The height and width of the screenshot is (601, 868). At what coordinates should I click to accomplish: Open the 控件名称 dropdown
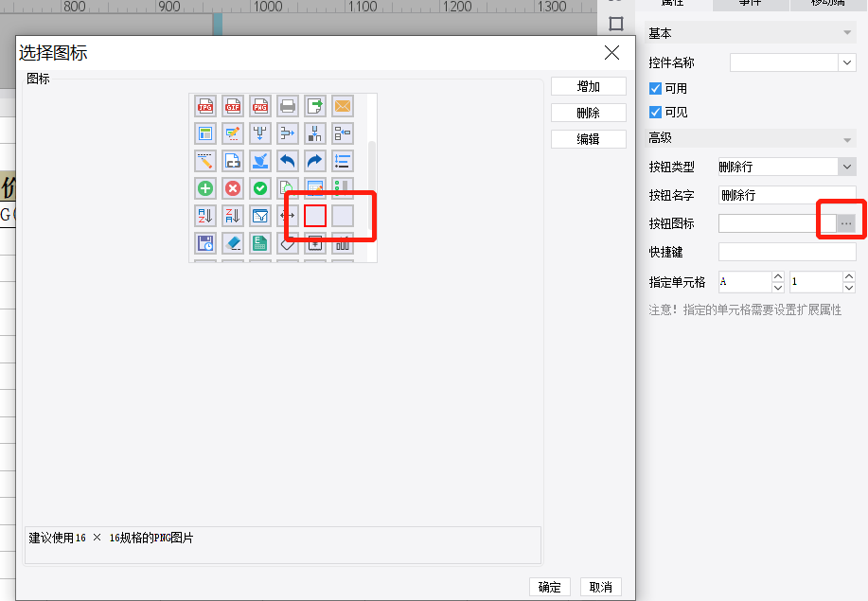coord(847,62)
